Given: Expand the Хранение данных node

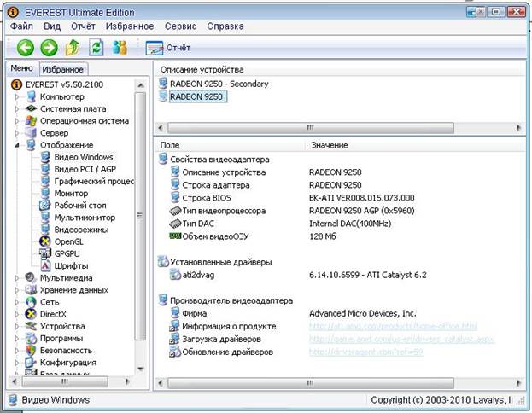Looking at the screenshot, I should (16, 290).
